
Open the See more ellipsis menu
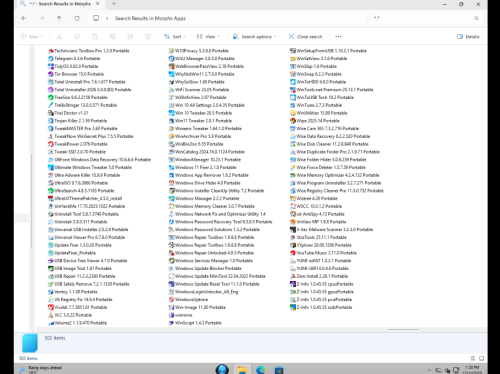click(x=338, y=37)
